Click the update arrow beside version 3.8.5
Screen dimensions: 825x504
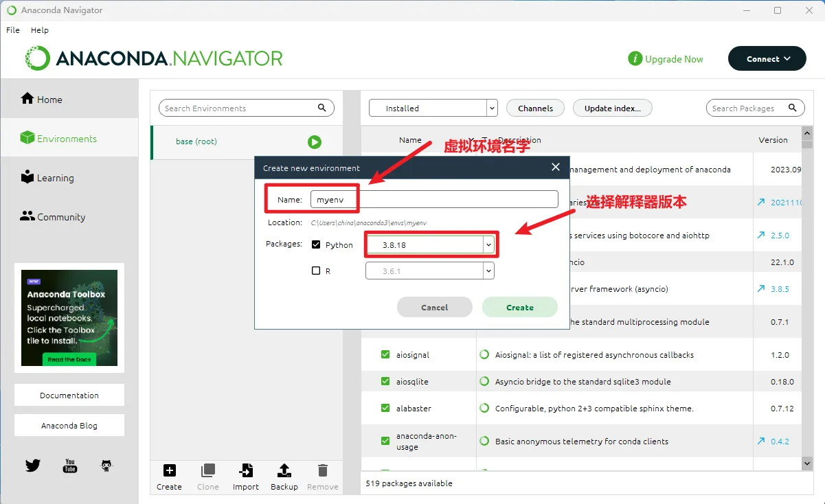click(x=761, y=288)
